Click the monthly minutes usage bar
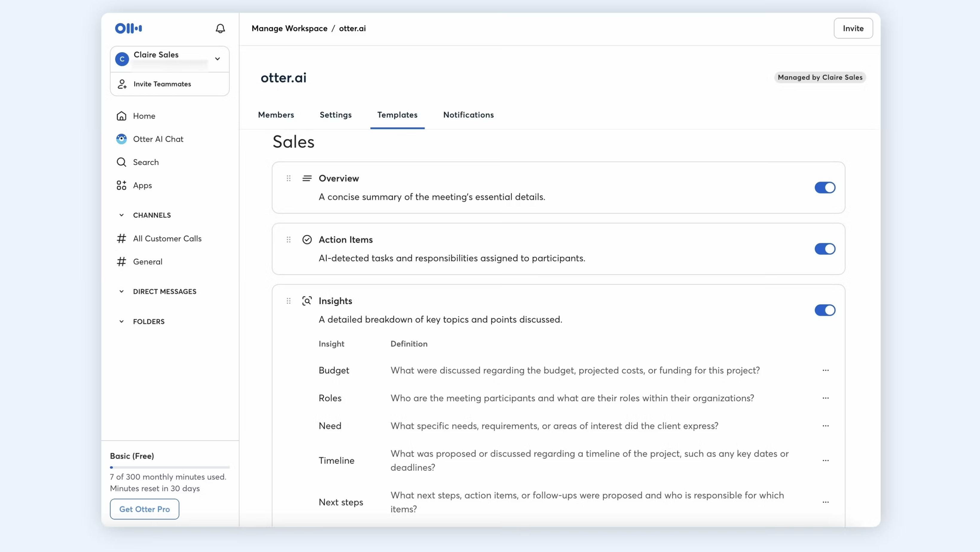This screenshot has width=980, height=552. [x=170, y=467]
